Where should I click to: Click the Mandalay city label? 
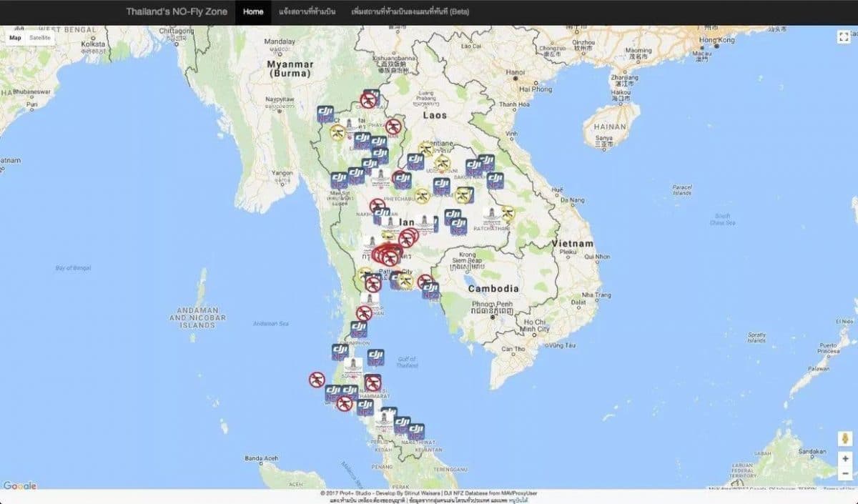(280, 41)
